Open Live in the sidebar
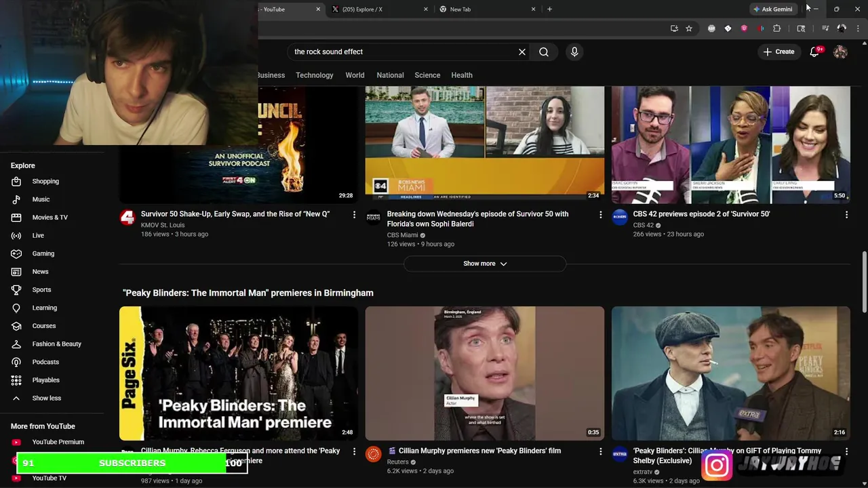Screen dimensions: 868x488 point(52,235)
